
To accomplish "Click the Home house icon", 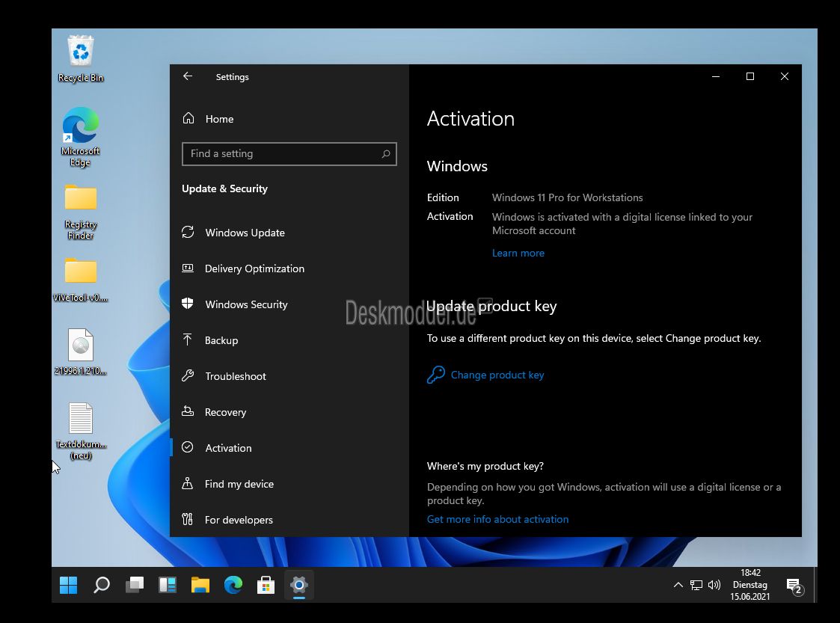I will [x=188, y=118].
